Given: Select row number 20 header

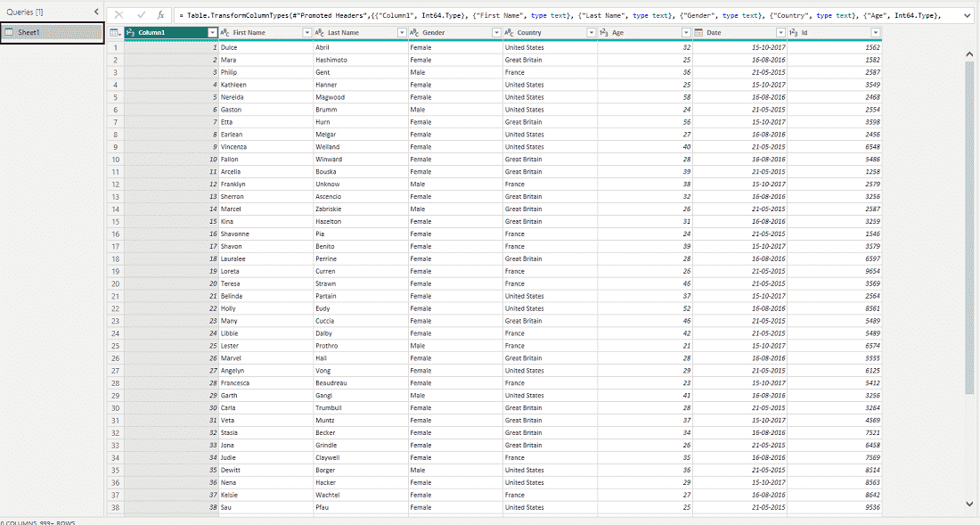Looking at the screenshot, I should pos(116,283).
